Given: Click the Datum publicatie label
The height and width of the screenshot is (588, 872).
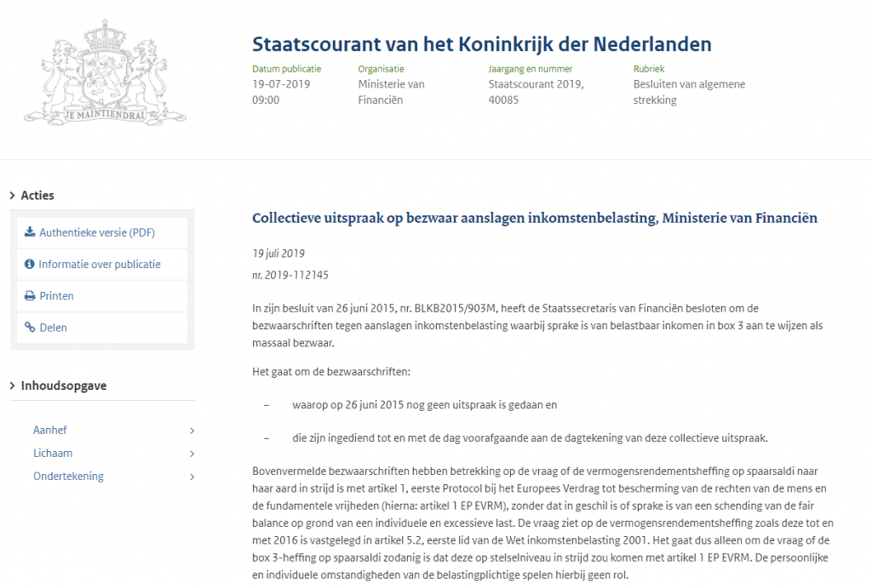Looking at the screenshot, I should [286, 69].
